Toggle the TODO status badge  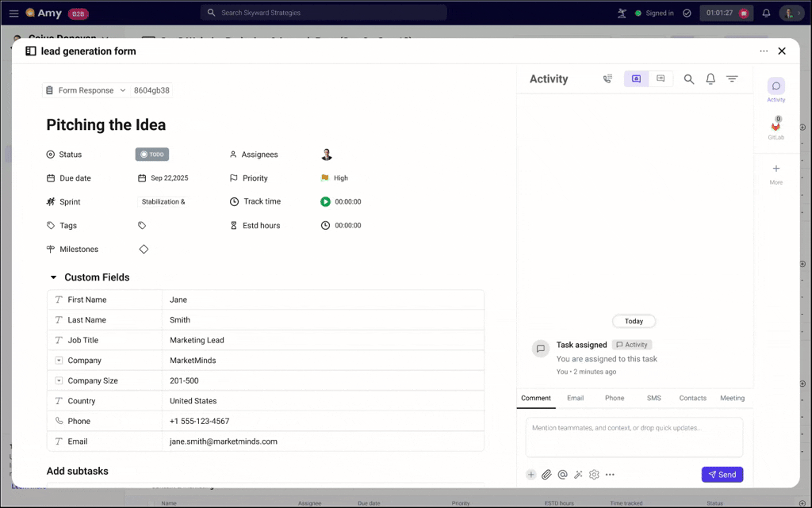tap(151, 154)
